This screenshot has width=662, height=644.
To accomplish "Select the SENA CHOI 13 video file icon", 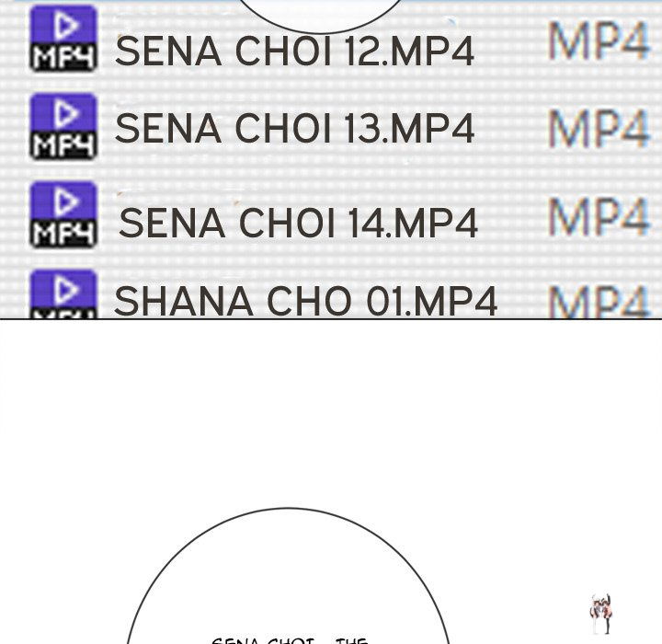I will tap(63, 126).
